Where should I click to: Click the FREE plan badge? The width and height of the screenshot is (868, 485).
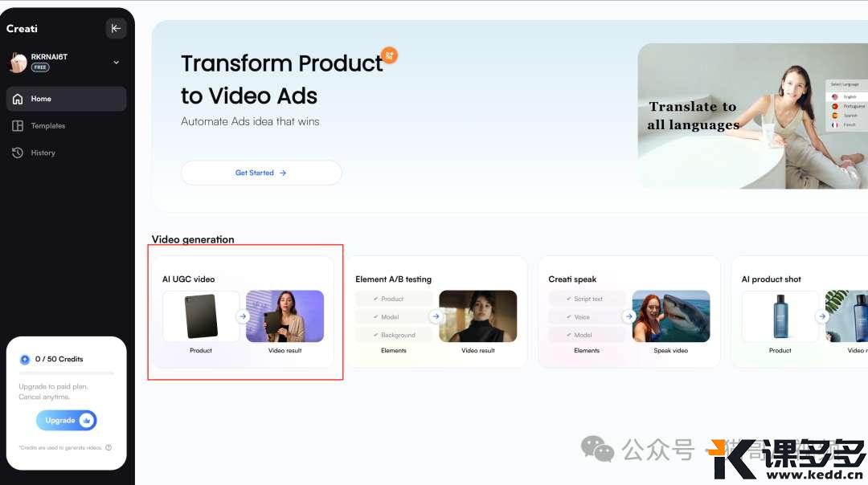(x=40, y=67)
